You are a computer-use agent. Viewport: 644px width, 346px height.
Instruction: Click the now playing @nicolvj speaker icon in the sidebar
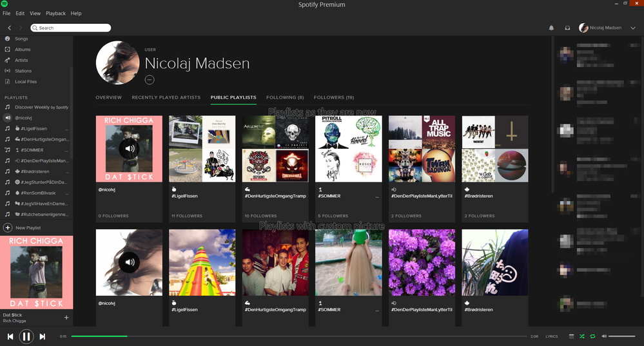[7, 118]
